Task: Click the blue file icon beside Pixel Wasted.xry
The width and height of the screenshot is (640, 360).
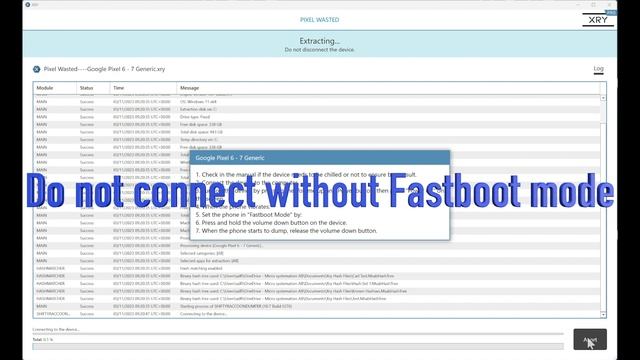Action: point(36,69)
